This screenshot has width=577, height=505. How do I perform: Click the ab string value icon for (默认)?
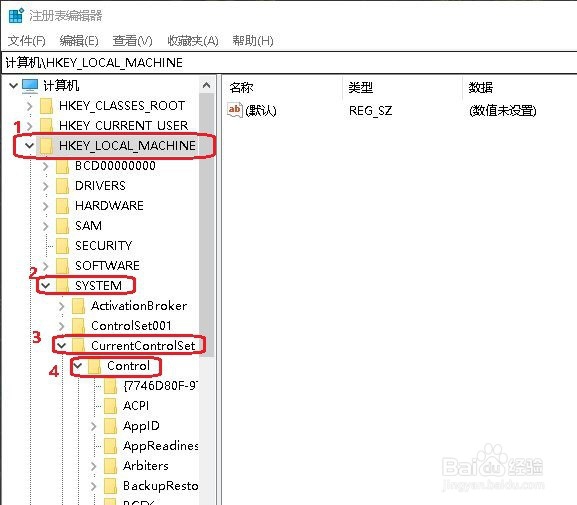pyautogui.click(x=234, y=110)
